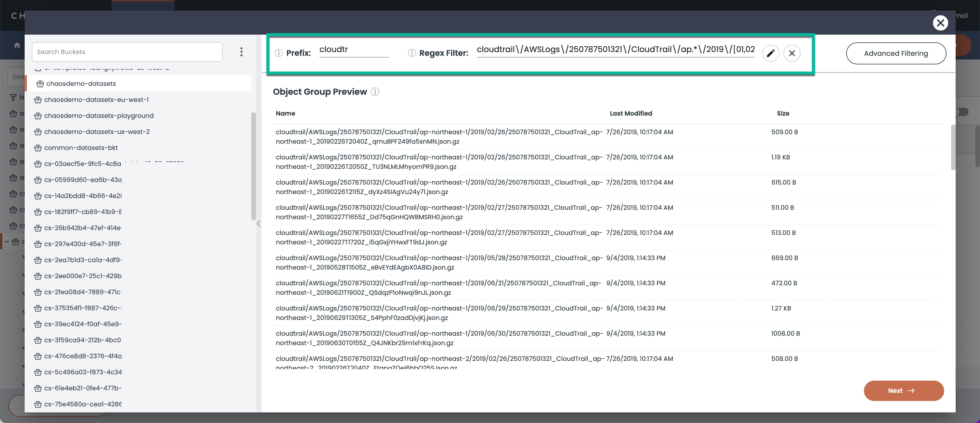Click the Search Buckets input field
This screenshot has height=423, width=980.
pos(127,52)
